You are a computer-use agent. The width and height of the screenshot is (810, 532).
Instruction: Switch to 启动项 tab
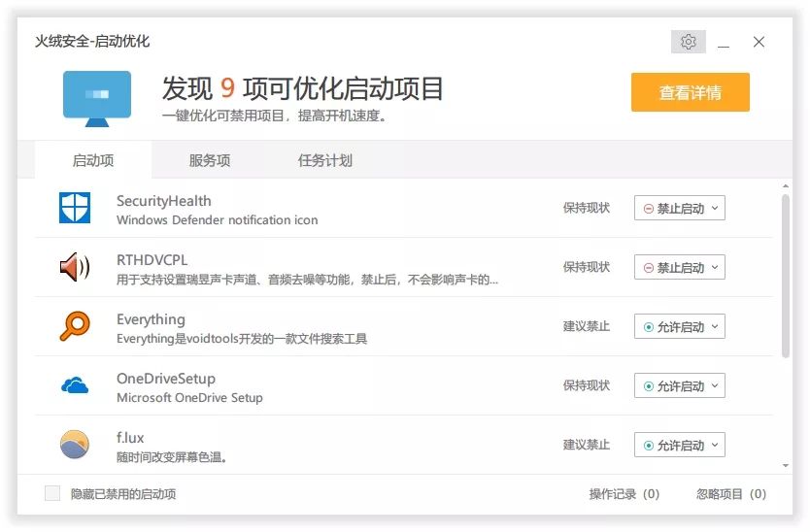93,160
